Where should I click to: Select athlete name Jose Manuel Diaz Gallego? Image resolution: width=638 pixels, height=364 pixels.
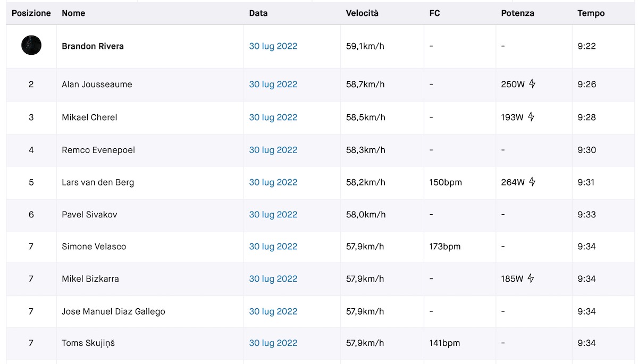113,311
